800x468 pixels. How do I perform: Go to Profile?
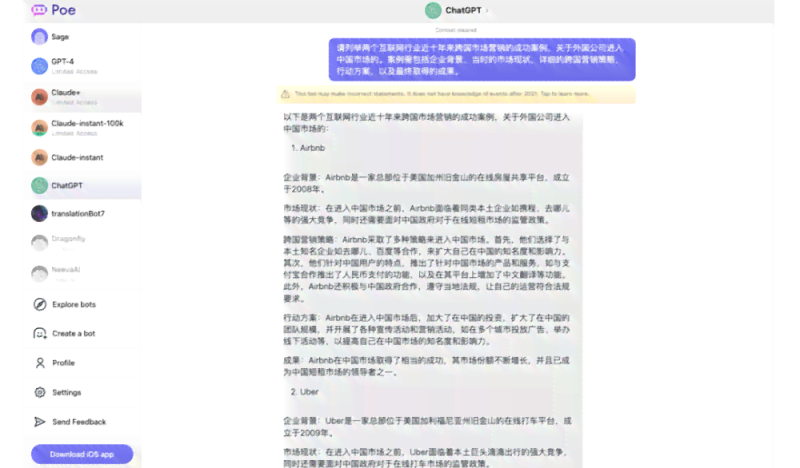pos(84,363)
